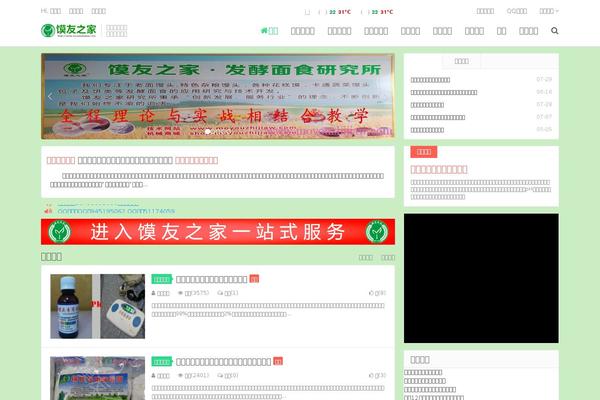Open the red 进入馍友之家一站式服务 banner
The width and height of the screenshot is (600, 400).
(x=218, y=232)
